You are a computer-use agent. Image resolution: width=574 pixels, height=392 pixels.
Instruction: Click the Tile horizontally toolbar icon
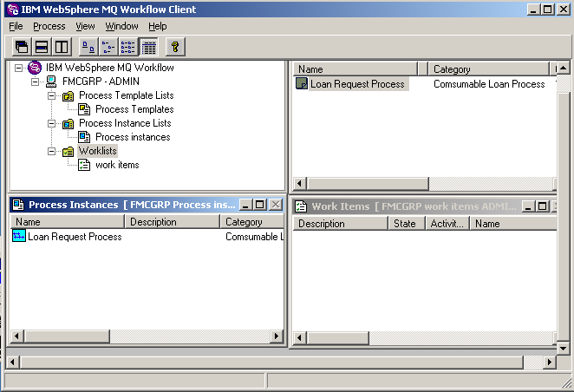(42, 47)
